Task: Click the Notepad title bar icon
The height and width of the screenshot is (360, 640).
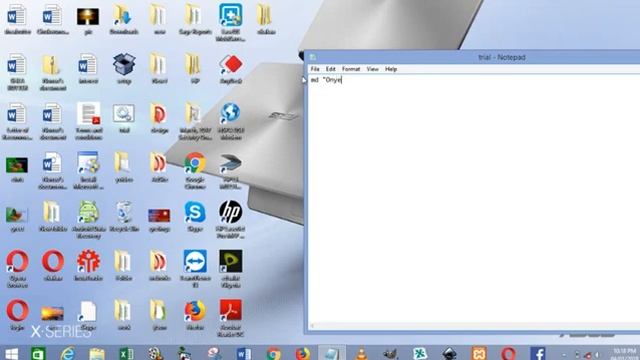Action: click(313, 57)
